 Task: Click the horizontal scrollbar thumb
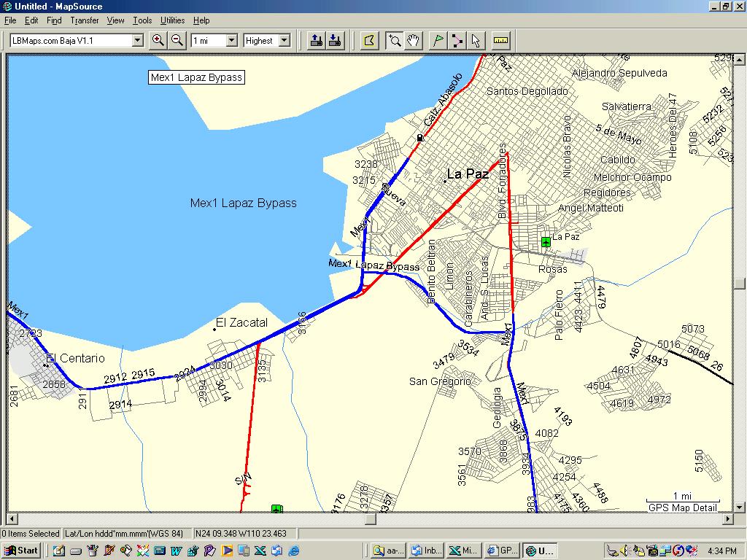coord(371,518)
